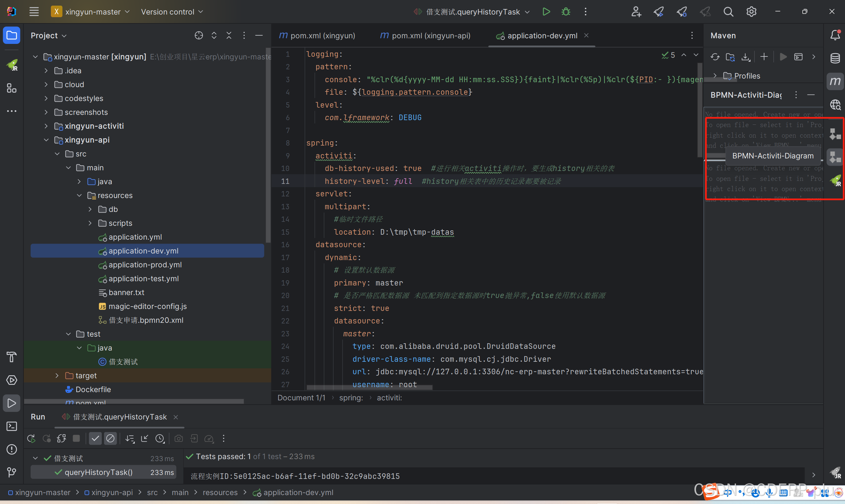The width and height of the screenshot is (845, 504).
Task: Open application-prod.yml in project tree
Action: point(145,265)
